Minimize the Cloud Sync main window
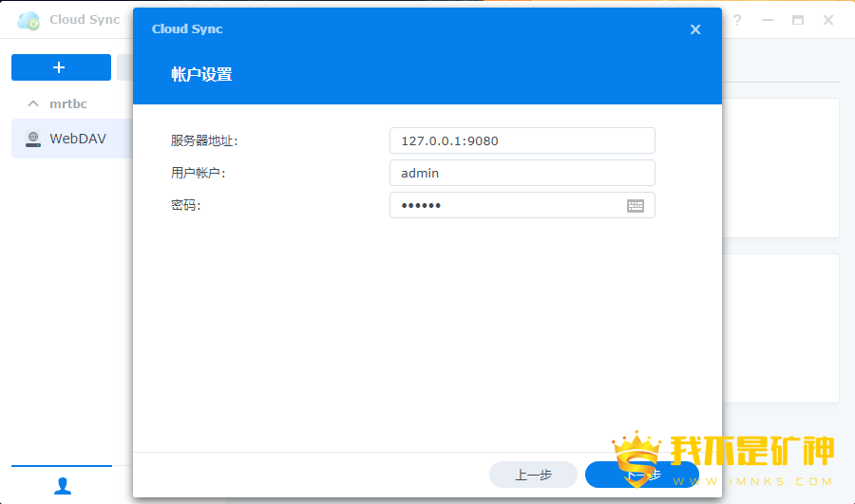 (x=768, y=20)
